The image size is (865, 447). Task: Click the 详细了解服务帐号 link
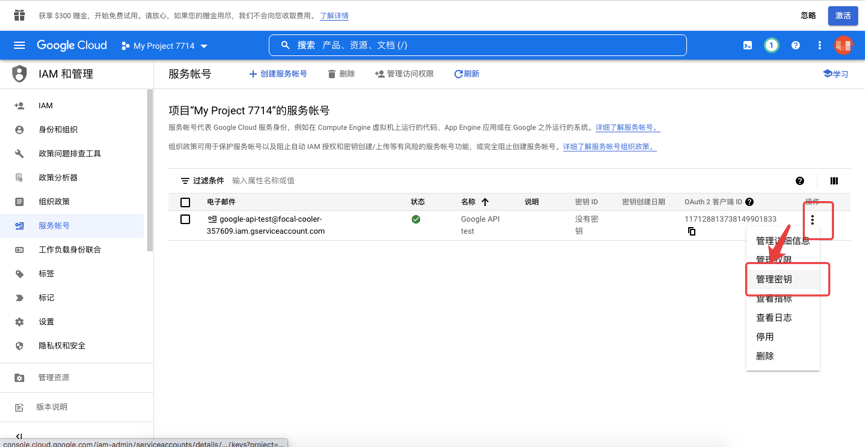(x=628, y=127)
